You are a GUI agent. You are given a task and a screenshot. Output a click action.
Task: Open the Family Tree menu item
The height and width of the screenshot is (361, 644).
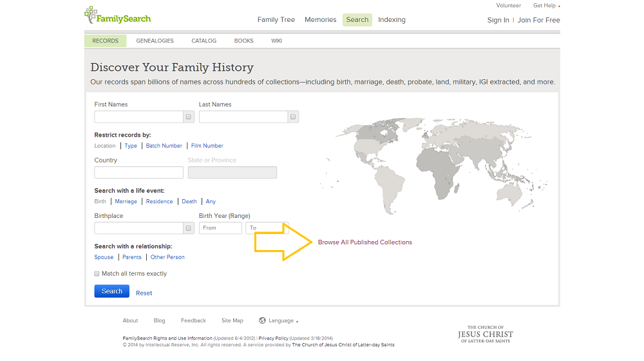coord(276,20)
